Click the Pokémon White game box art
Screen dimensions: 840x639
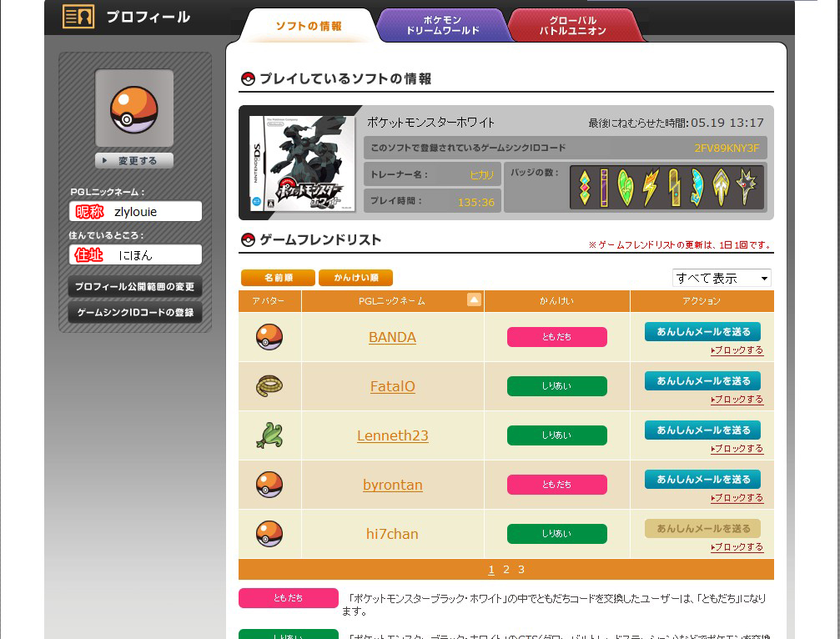point(302,164)
